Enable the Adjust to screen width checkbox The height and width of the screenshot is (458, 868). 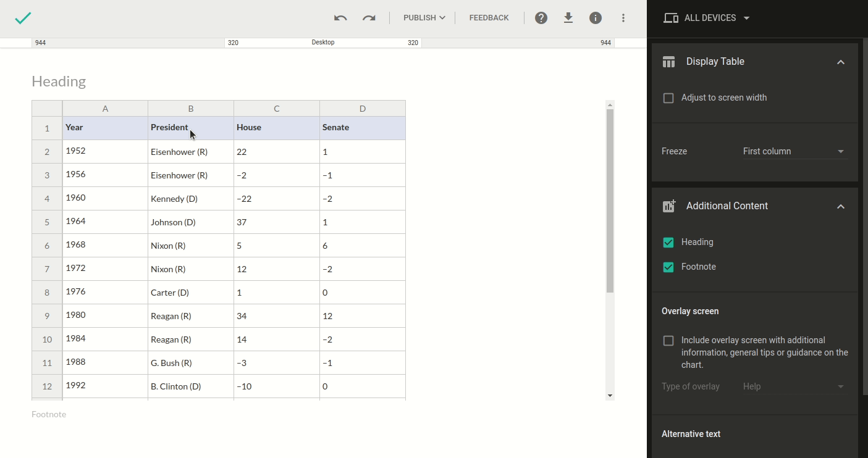coord(668,98)
